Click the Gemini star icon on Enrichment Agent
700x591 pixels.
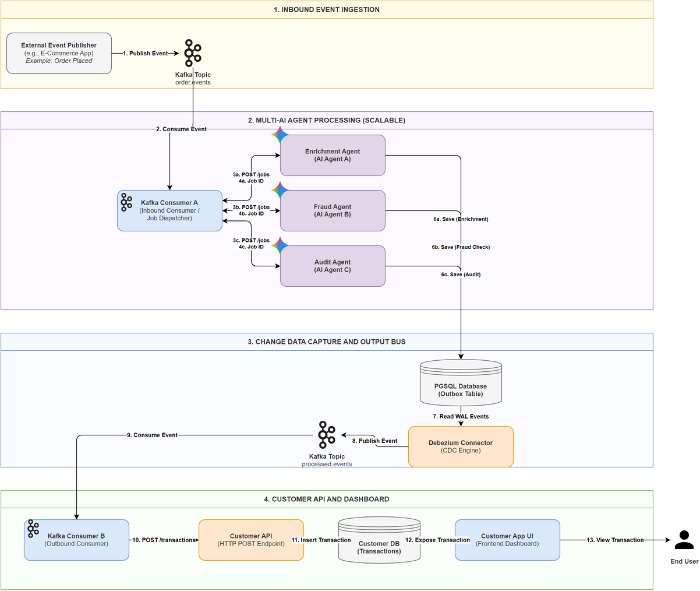click(280, 135)
